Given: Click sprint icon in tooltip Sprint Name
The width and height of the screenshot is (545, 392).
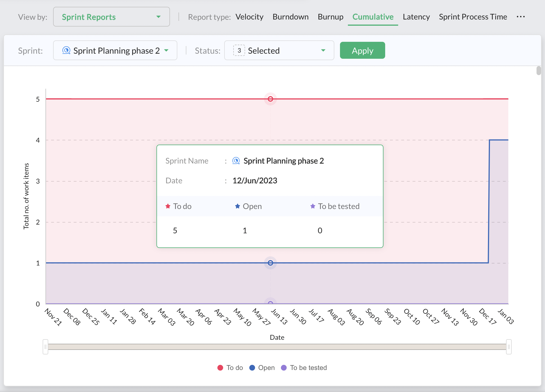Looking at the screenshot, I should point(236,161).
